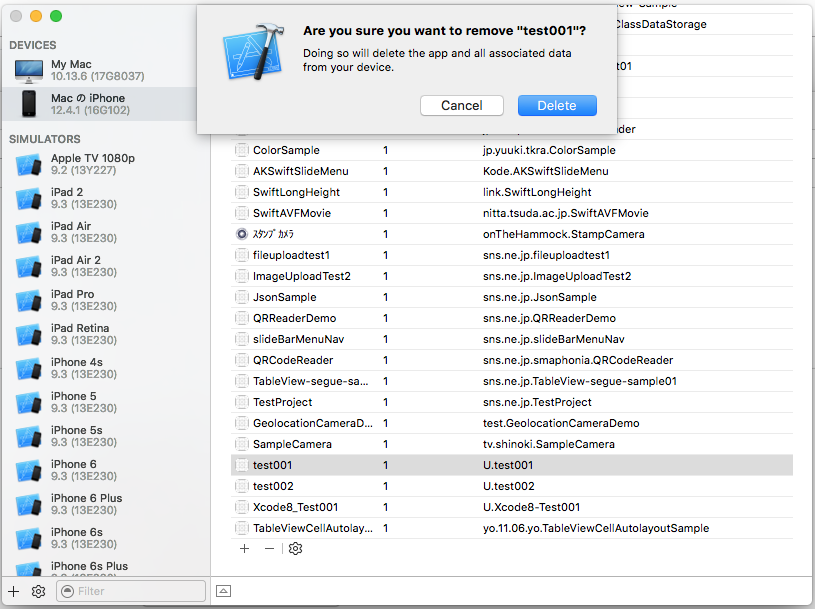Click the sns.ne.jp.JsonSample identifier

(x=540, y=297)
